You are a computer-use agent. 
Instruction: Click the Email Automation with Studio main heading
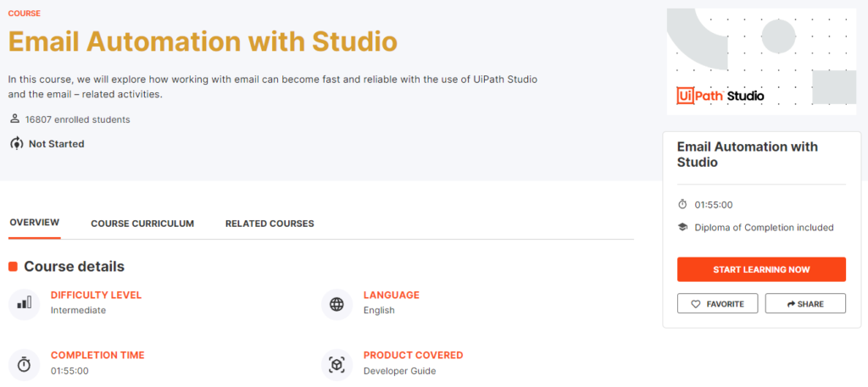[x=203, y=41]
